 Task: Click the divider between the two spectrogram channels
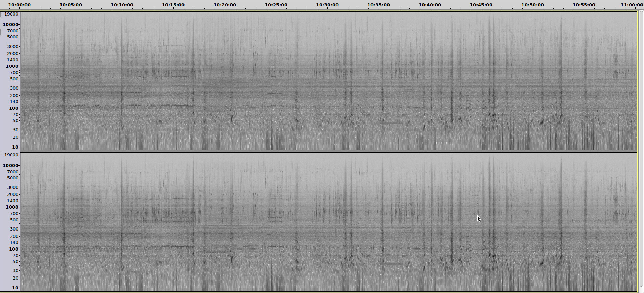(328, 151)
